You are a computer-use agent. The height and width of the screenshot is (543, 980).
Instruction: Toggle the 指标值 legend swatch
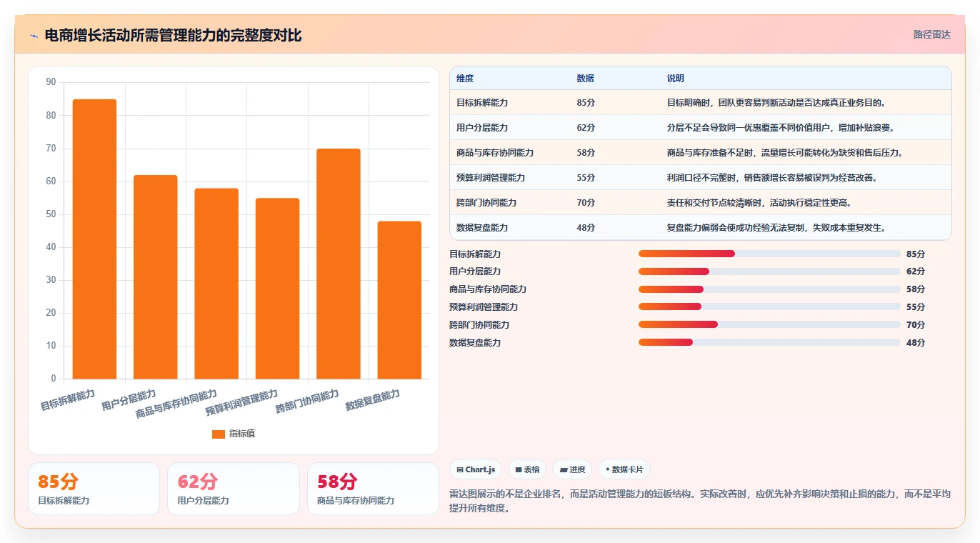coord(219,434)
